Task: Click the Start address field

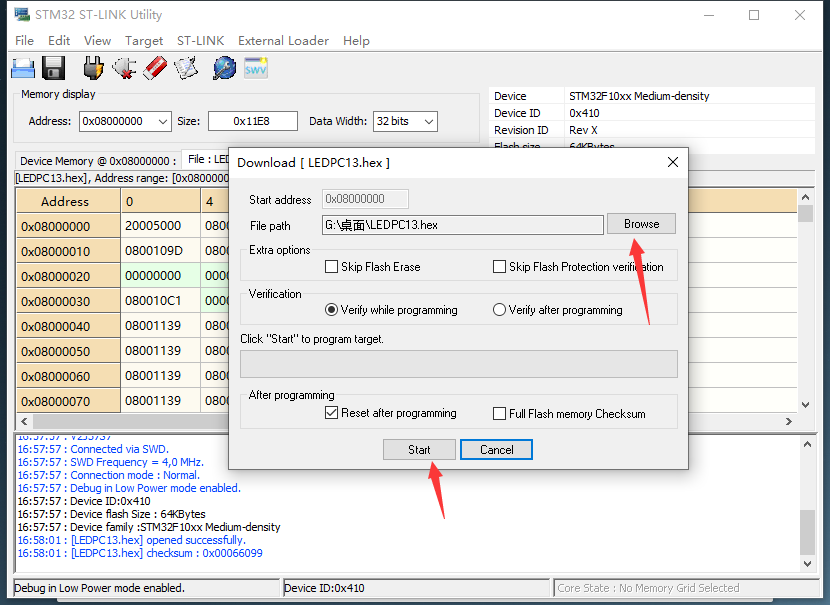Action: 365,199
